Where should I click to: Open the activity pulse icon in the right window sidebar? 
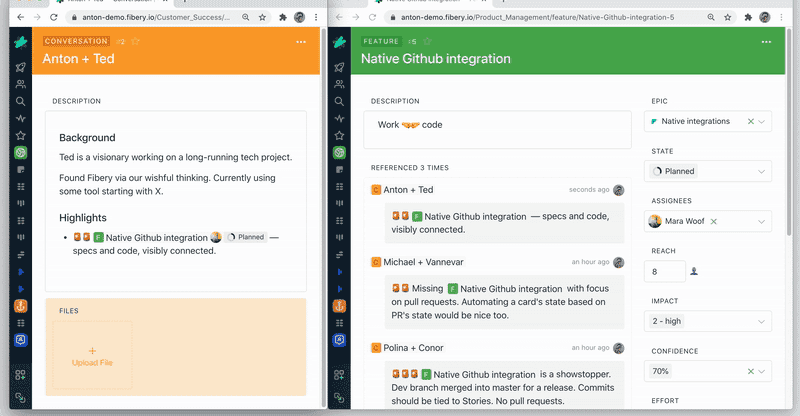pyautogui.click(x=341, y=118)
